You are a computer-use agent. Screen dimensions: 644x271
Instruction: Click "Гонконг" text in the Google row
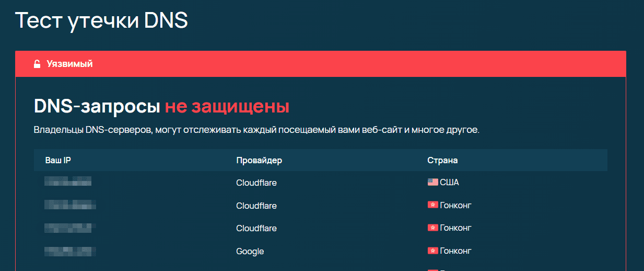[455, 251]
